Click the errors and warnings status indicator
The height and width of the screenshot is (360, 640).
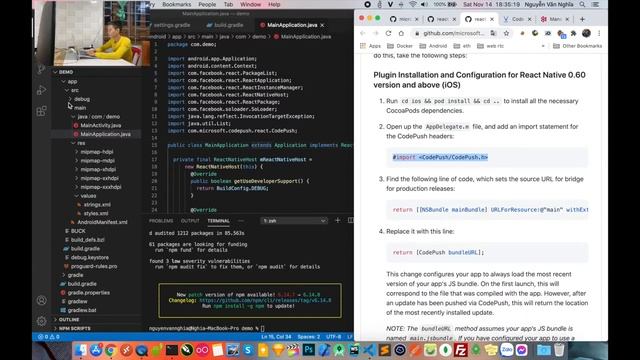[49, 337]
